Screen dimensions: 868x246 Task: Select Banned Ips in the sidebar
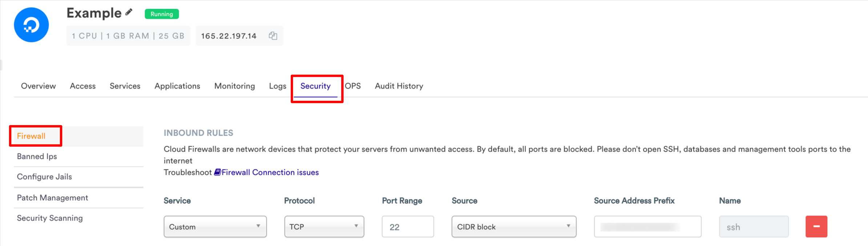pos(37,156)
